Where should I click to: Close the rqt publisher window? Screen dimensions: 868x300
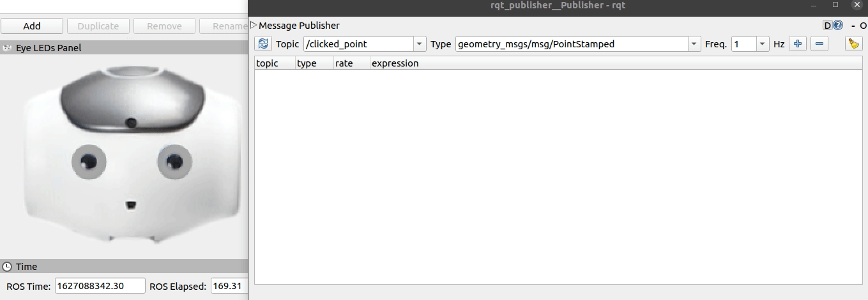click(857, 5)
